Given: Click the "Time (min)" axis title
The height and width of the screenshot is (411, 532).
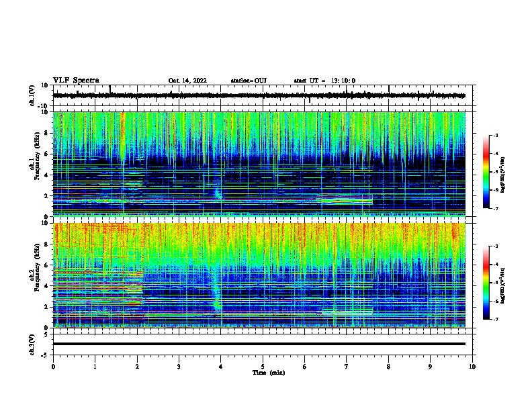Looking at the screenshot, I should (269, 373).
